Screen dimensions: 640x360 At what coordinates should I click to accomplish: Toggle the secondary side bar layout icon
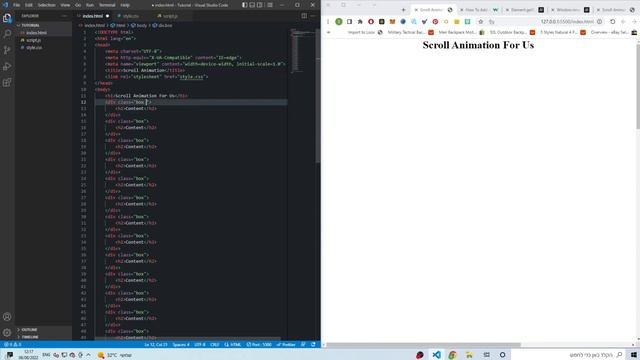tap(260, 5)
